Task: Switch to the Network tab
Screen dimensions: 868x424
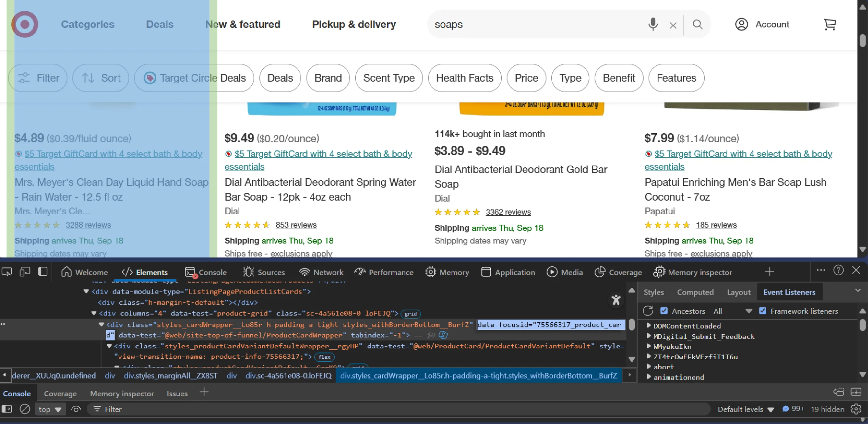Action: pos(321,272)
